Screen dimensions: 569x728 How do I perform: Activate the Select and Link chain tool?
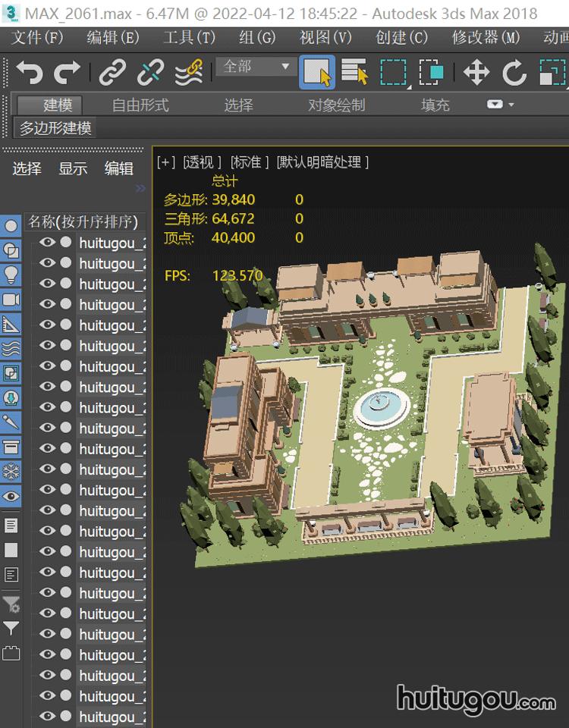[112, 73]
